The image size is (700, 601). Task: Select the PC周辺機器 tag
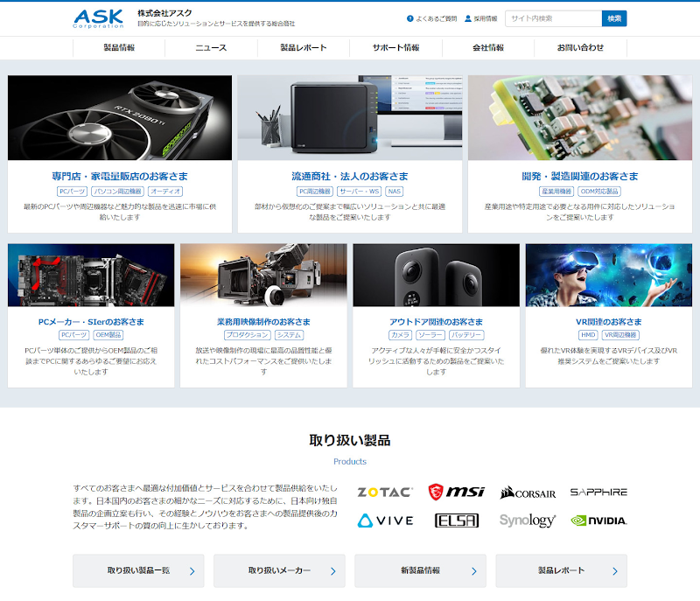[315, 192]
